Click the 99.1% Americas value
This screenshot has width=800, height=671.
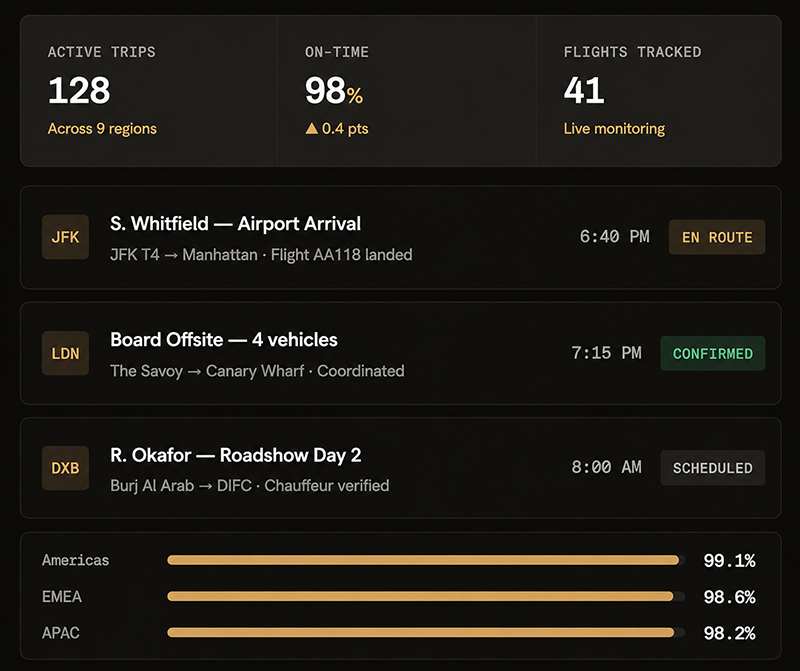click(729, 561)
